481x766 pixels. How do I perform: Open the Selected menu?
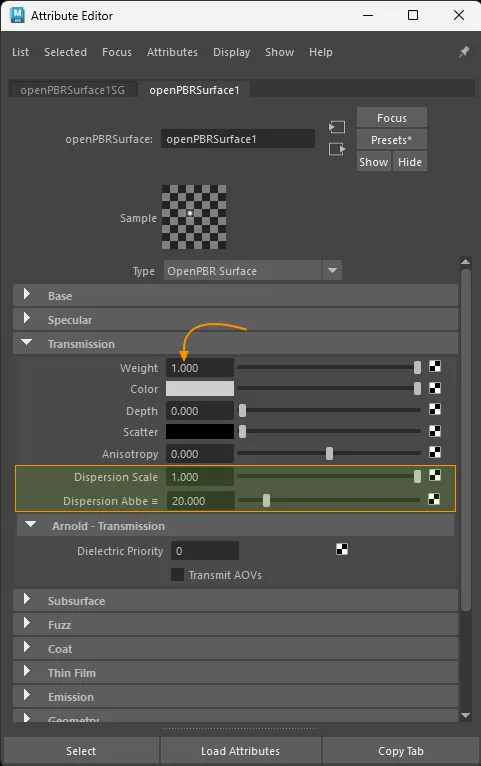pyautogui.click(x=65, y=52)
